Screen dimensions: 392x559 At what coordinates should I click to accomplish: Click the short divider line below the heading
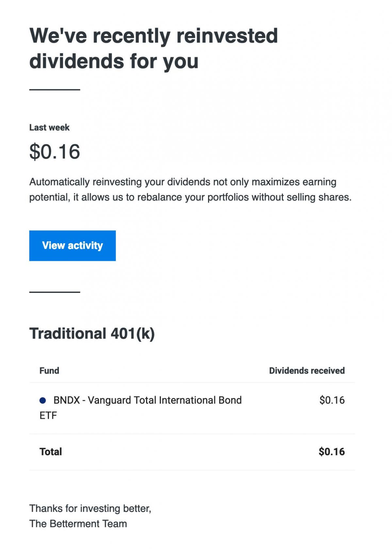point(55,90)
